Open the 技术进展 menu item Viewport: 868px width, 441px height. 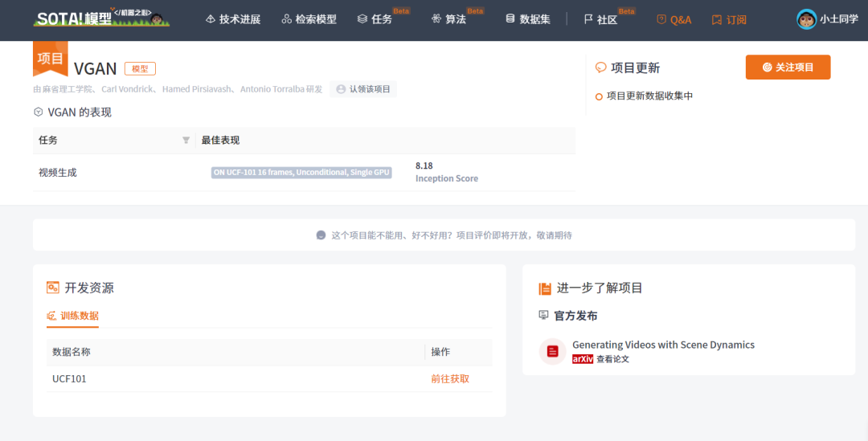[x=233, y=19]
